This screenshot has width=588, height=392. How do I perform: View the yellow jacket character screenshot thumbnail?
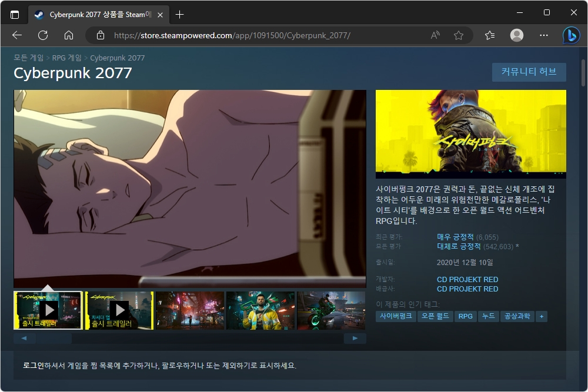(x=260, y=310)
